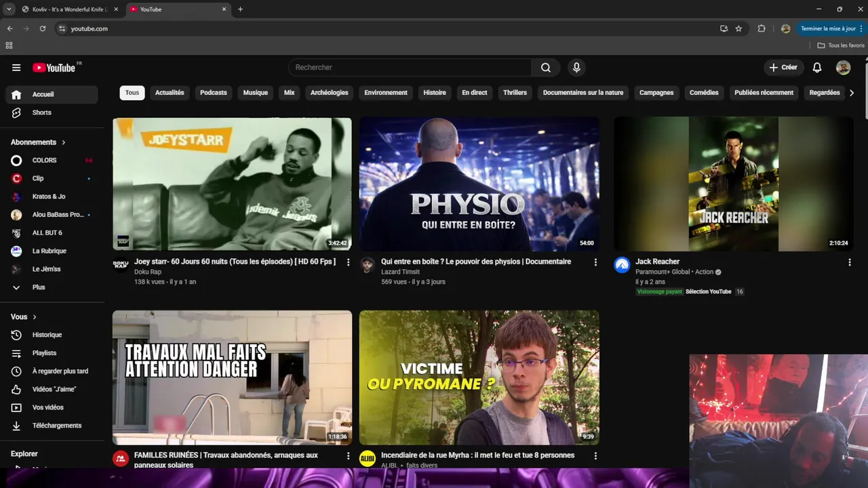Open Doku Rap channel avatar
This screenshot has height=488, width=868.
[x=121, y=264]
